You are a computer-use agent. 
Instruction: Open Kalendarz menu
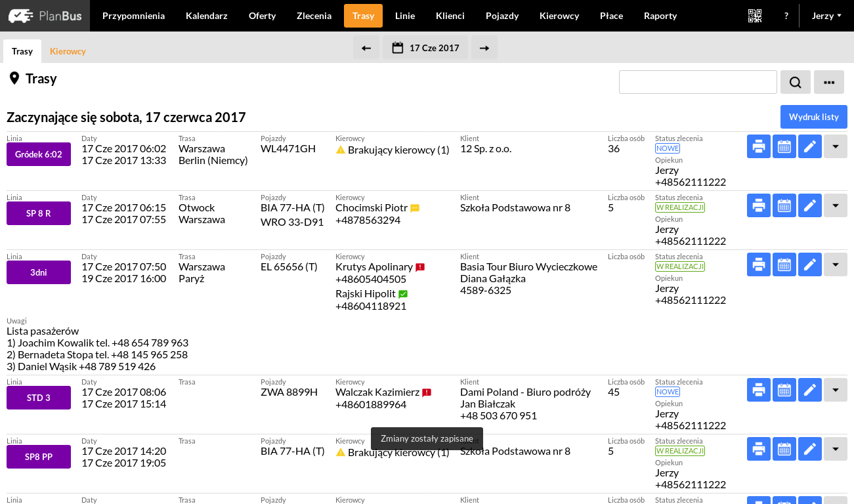[207, 16]
